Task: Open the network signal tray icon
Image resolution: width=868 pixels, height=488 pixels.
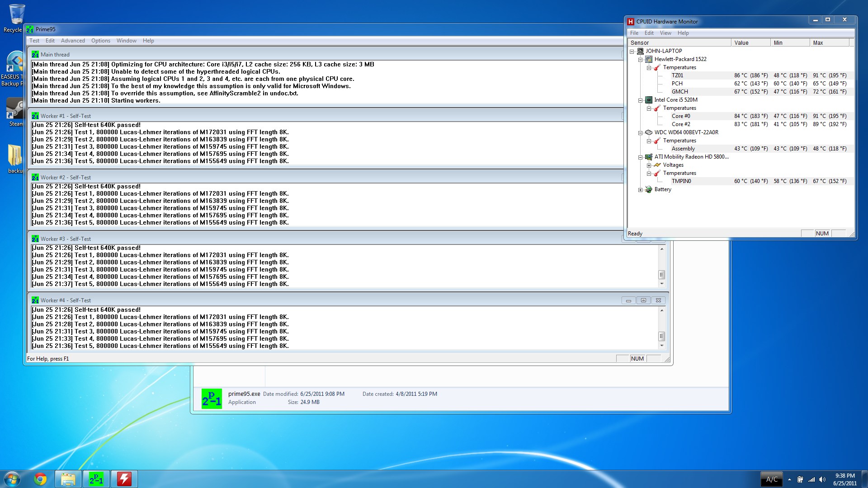Action: [811, 479]
